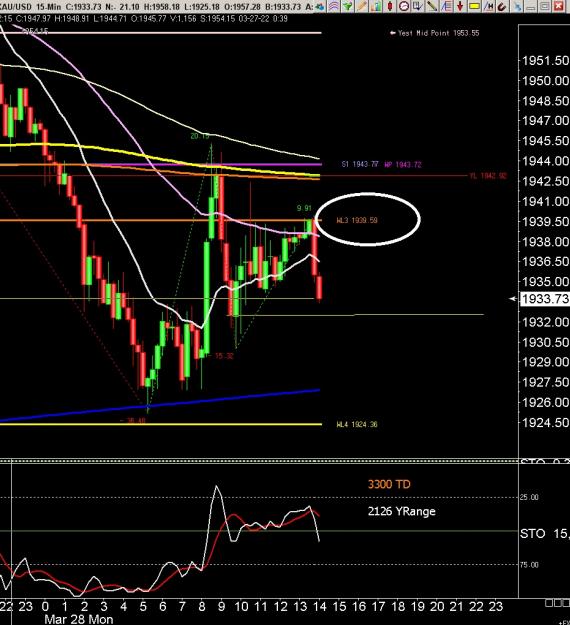Click the current price tag 1933.73
Viewport: 570px width, 625px height.
pyautogui.click(x=544, y=299)
